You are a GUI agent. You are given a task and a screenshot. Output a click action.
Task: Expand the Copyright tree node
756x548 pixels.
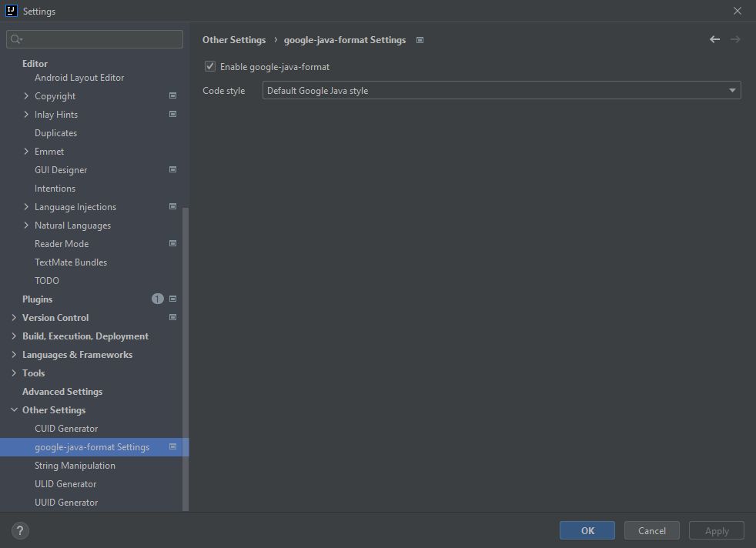point(26,96)
